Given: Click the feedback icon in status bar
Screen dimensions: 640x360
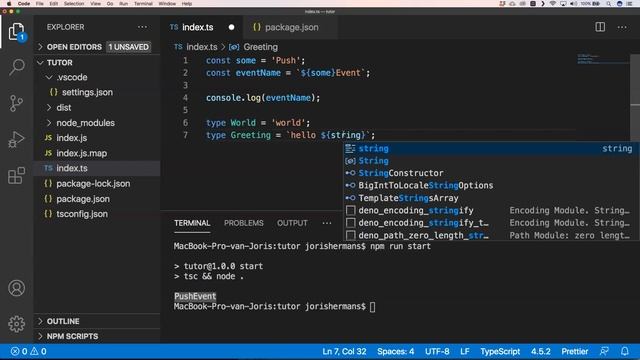Looking at the screenshot, I should coord(604,351).
